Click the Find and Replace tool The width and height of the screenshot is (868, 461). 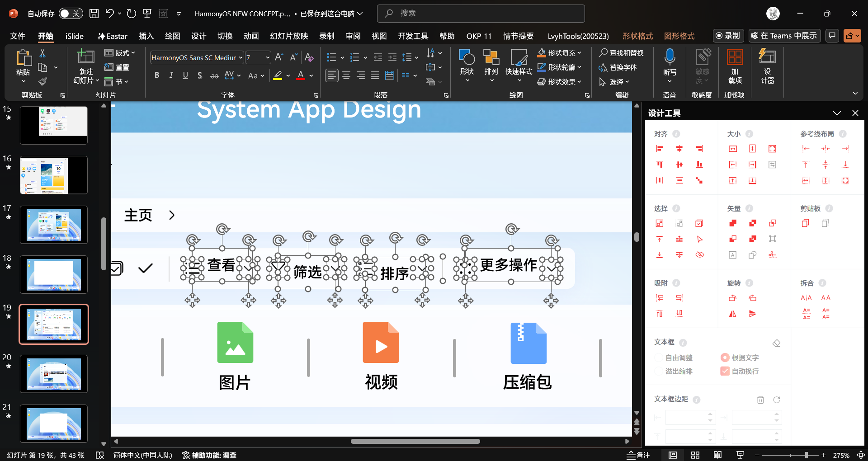coord(621,53)
